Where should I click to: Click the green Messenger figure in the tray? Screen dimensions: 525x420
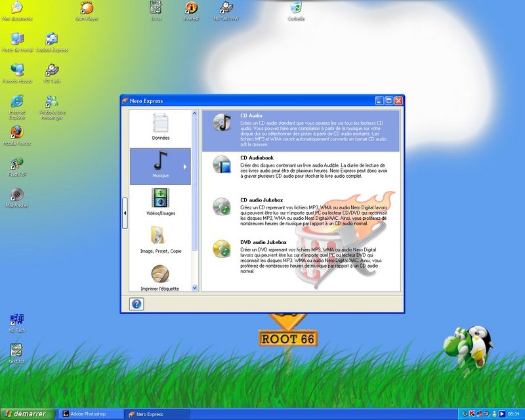494,414
